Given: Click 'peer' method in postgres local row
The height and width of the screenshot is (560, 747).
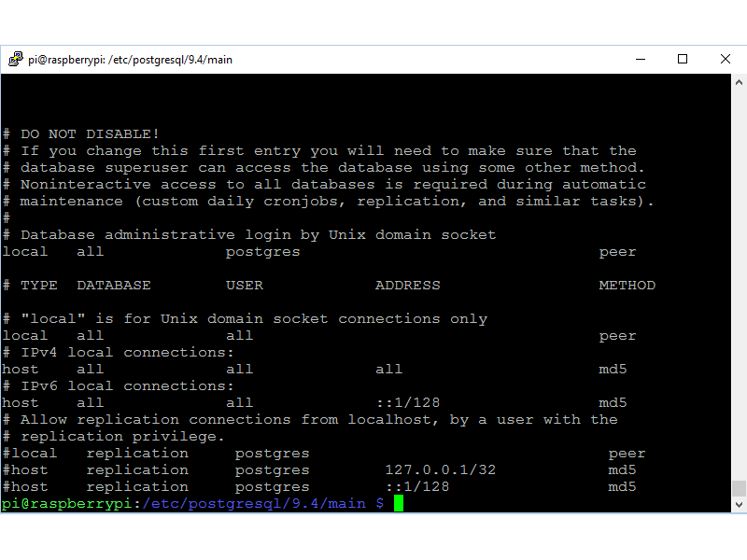Looking at the screenshot, I should tap(617, 252).
